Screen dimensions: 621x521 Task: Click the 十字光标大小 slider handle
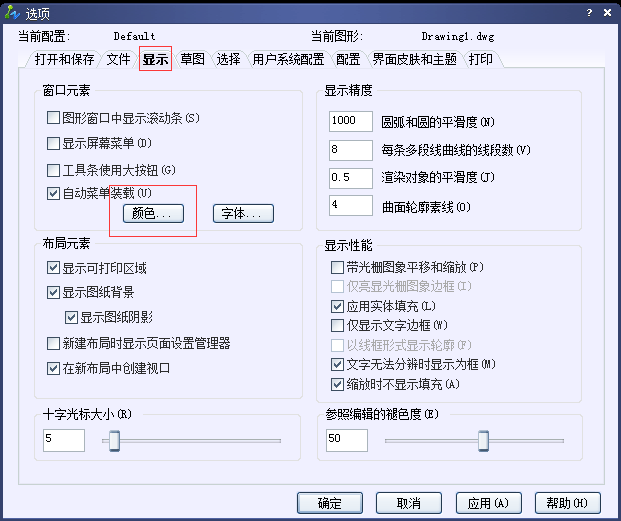[x=115, y=440]
